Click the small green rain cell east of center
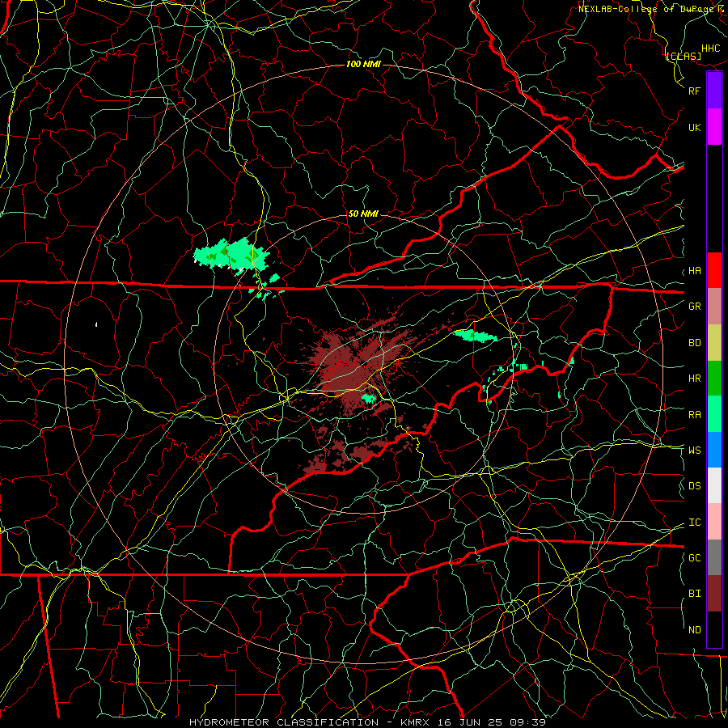The height and width of the screenshot is (728, 728). pyautogui.click(x=475, y=335)
